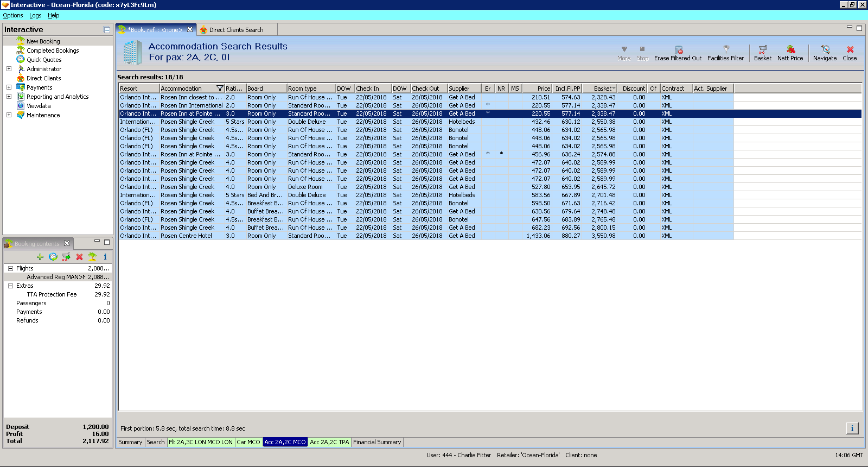Click the Basket shopping cart icon
Screen dimensions: 868x467
click(x=762, y=49)
